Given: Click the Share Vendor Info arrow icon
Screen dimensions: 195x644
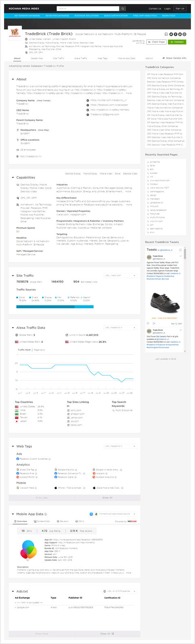Looking at the screenshot, I should coord(164,58).
